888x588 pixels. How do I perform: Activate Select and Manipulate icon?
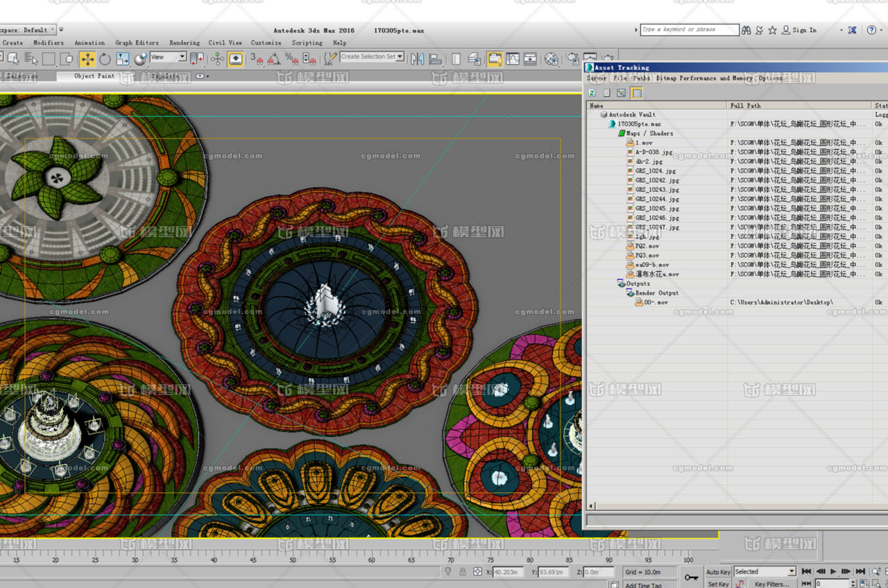(217, 59)
